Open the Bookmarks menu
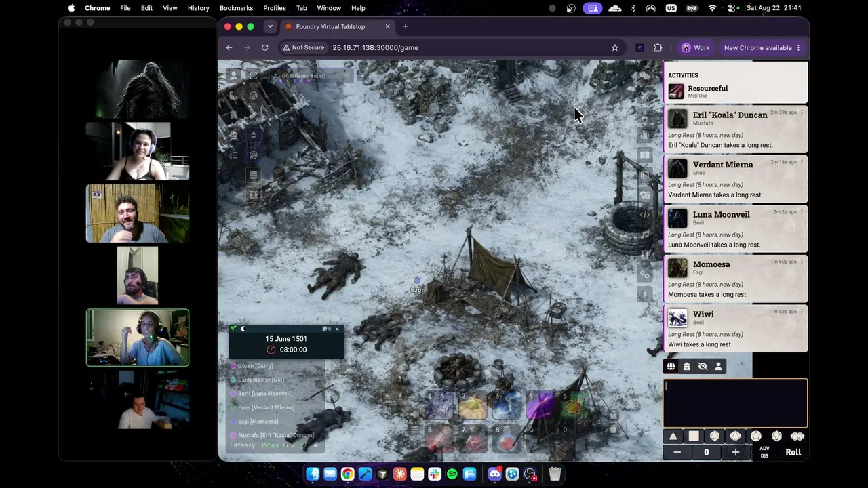Viewport: 868px width, 488px height. coord(236,8)
